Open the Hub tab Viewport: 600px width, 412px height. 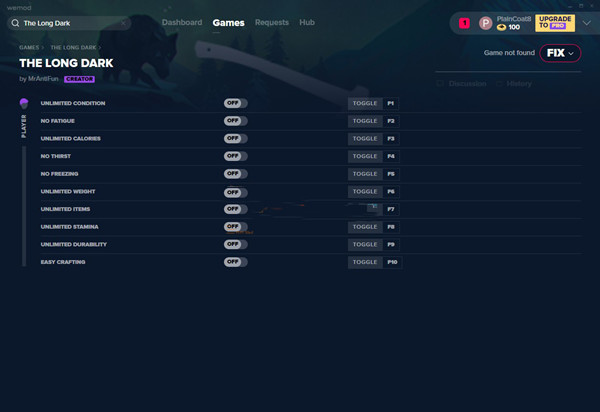click(x=307, y=23)
